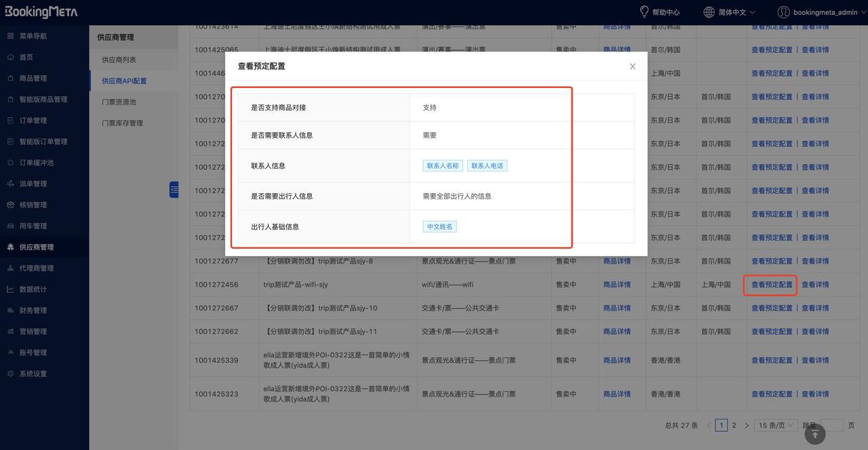The width and height of the screenshot is (868, 450).
Task: Click the jump-to-page input field
Action: click(x=832, y=425)
